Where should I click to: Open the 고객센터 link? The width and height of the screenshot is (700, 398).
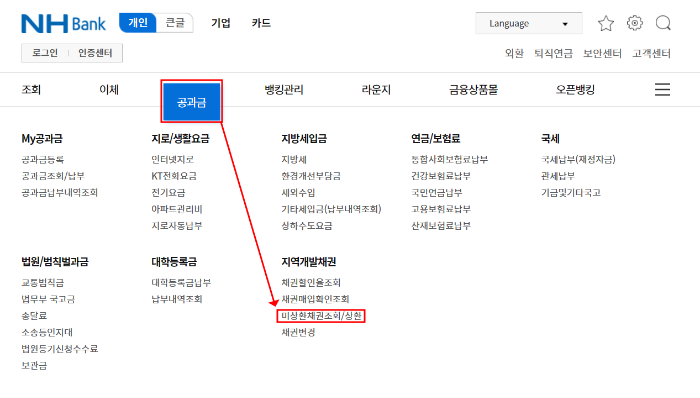click(x=651, y=54)
